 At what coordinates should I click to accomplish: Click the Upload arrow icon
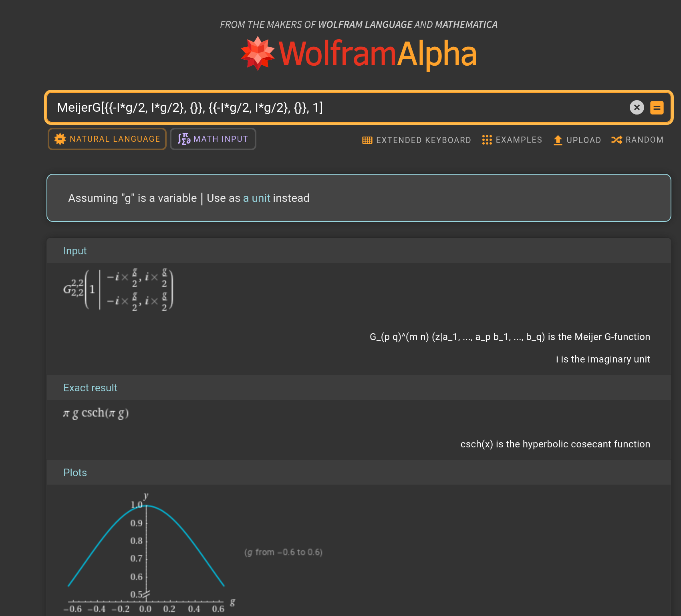click(558, 140)
